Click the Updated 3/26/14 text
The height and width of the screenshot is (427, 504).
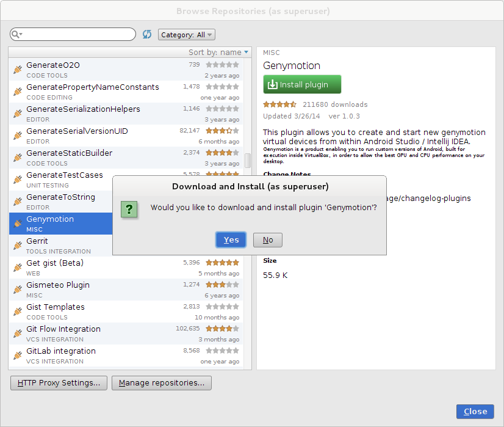tap(292, 116)
